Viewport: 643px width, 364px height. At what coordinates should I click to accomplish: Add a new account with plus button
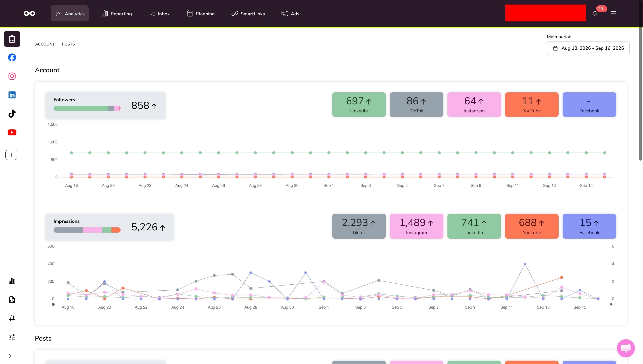(x=11, y=155)
